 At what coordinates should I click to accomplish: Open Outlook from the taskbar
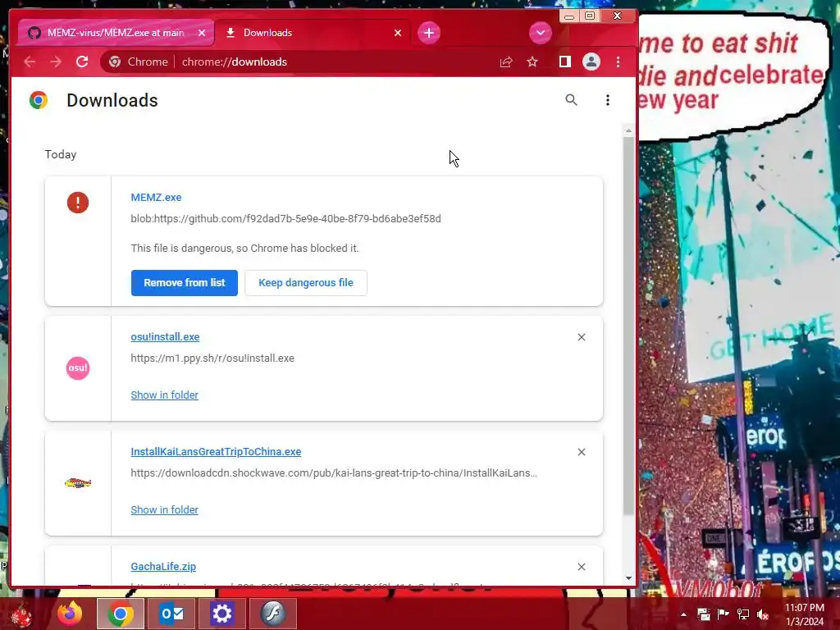coord(171,614)
